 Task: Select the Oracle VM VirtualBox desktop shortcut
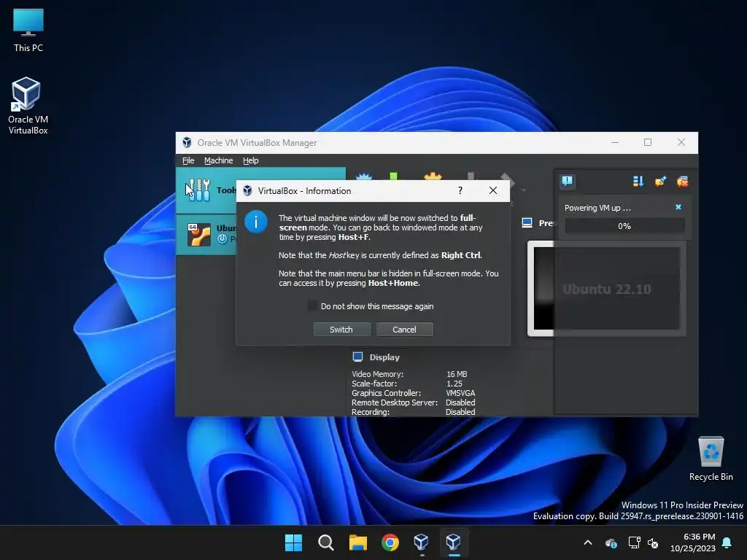coord(28,106)
